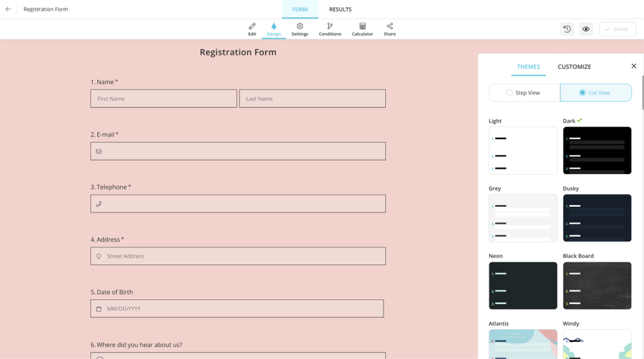Click the Done button
644x359 pixels.
pos(617,29)
